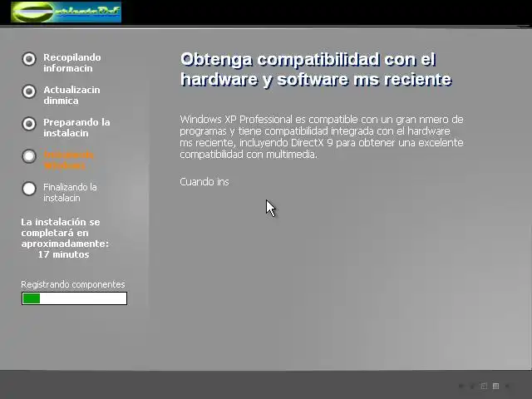
Task: Click the logo banner at top-left
Action: 66,12
